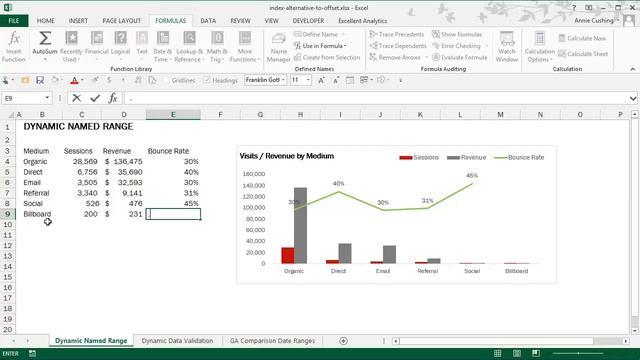Switch to INSERT ribbon tab
Viewport: 640px width, 360px height.
click(x=78, y=21)
